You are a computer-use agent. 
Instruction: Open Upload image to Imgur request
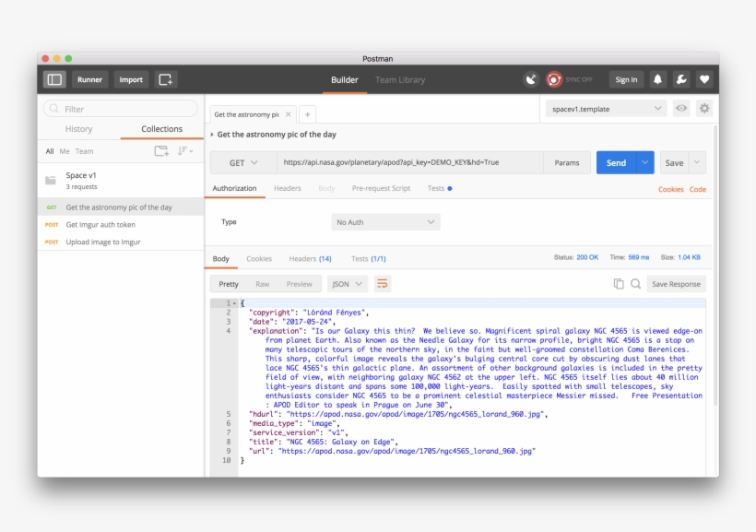coord(121,242)
